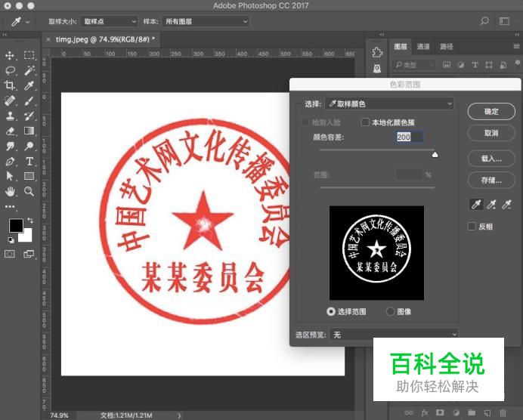
Task: Select the Clone Stamp tool
Action: point(10,116)
